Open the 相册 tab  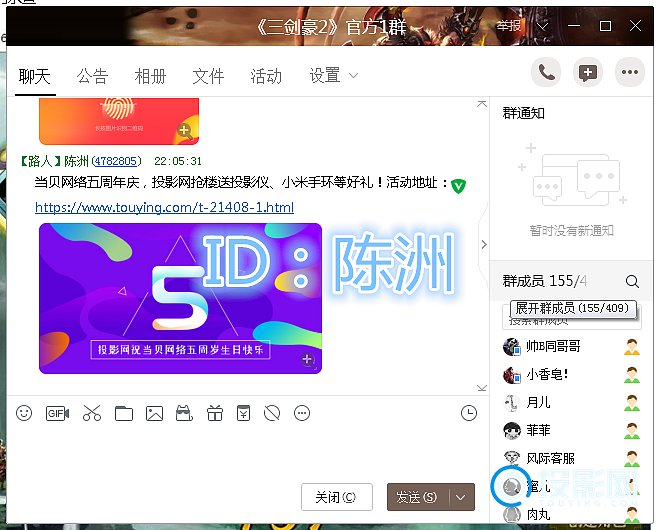point(150,77)
